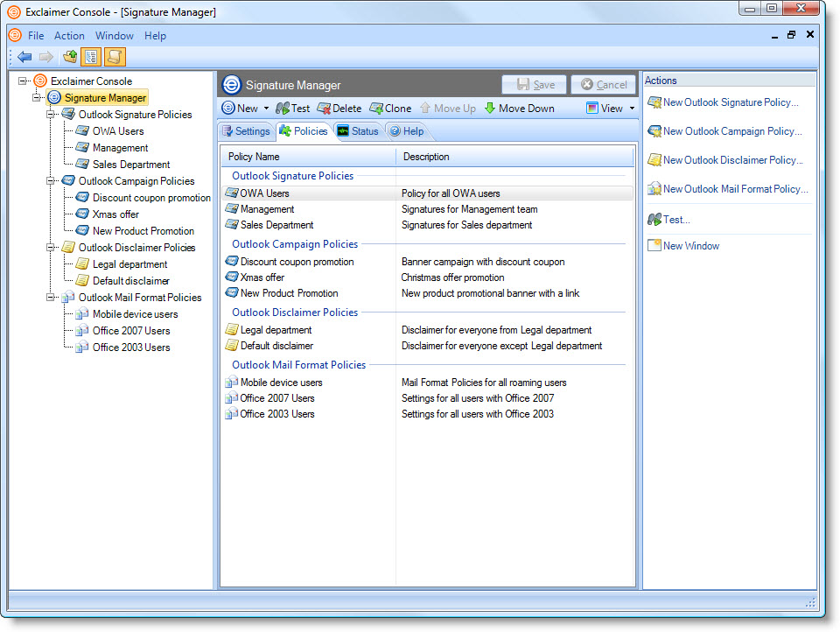Viewport: 840px width, 632px height.
Task: Toggle the Actions pane toolbar icon
Action: tap(115, 57)
